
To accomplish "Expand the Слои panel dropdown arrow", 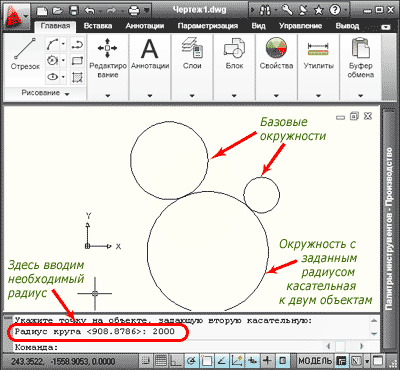I will [x=192, y=96].
